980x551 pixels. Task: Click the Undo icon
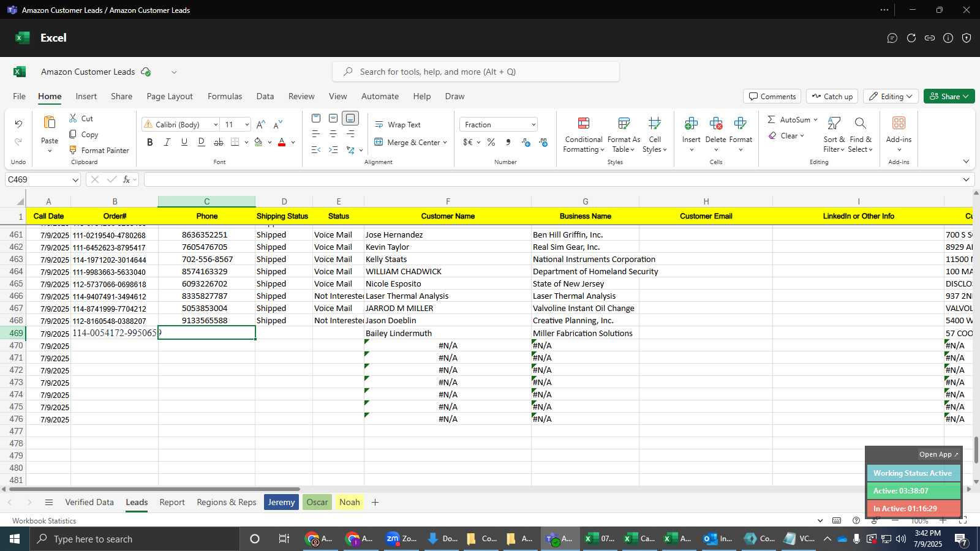tap(18, 124)
